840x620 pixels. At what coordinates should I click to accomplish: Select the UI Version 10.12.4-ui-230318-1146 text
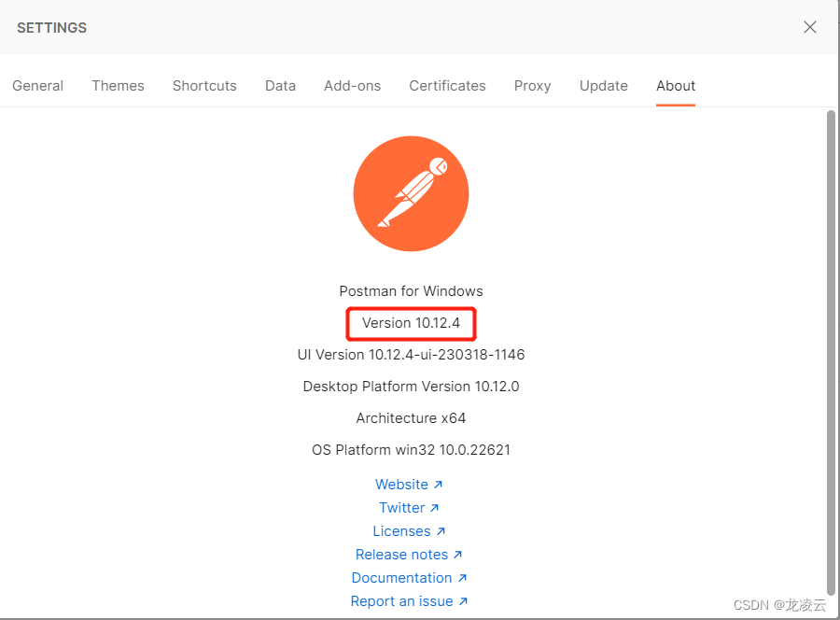click(411, 355)
